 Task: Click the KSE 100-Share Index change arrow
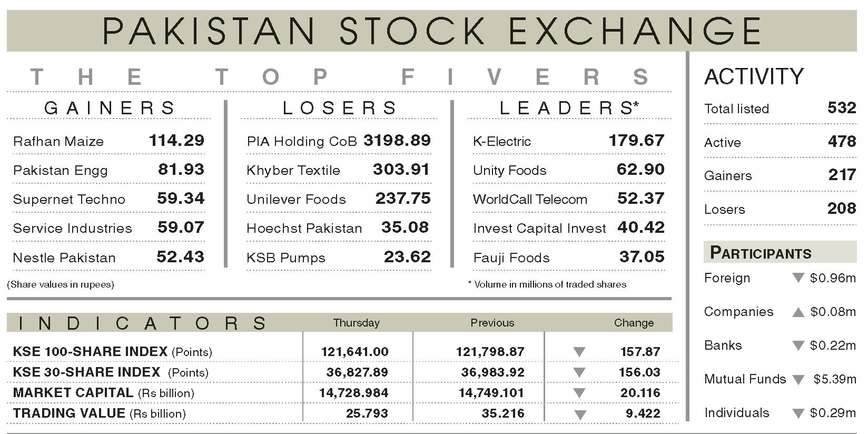point(579,352)
